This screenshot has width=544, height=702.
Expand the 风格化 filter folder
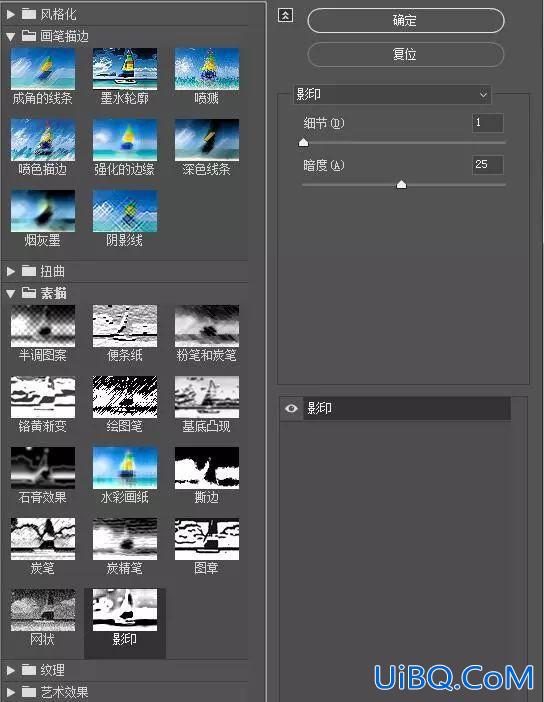pos(11,15)
